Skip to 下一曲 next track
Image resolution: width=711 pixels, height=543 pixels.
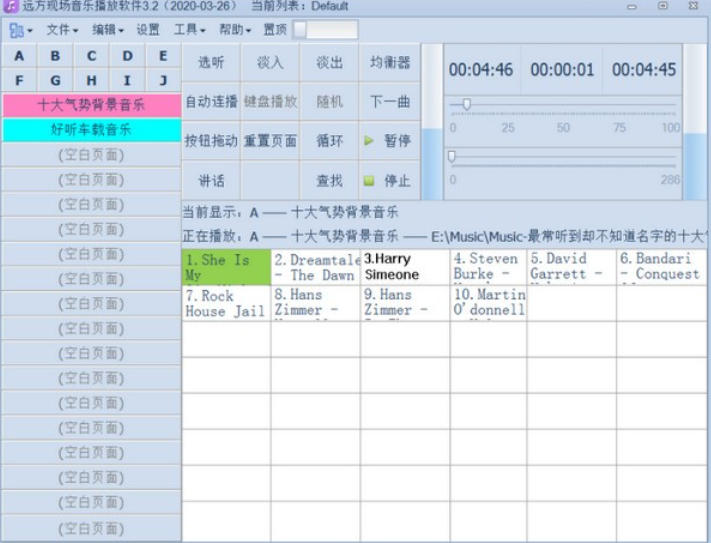390,102
